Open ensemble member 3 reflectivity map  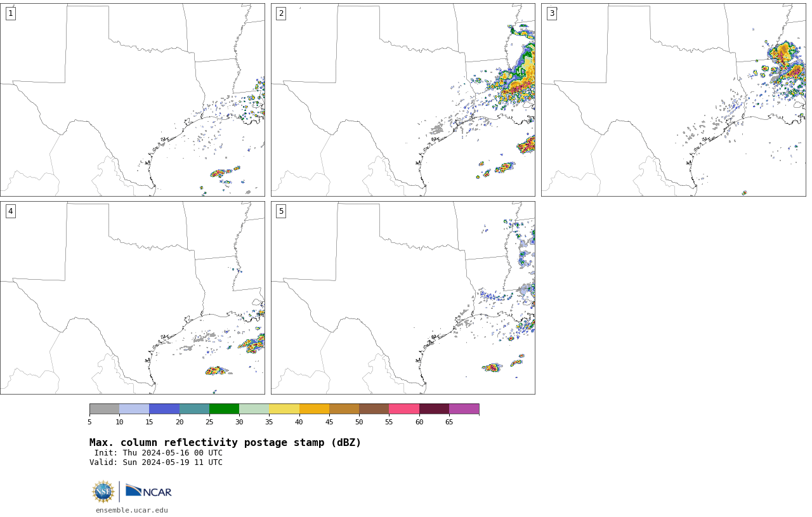click(x=673, y=100)
